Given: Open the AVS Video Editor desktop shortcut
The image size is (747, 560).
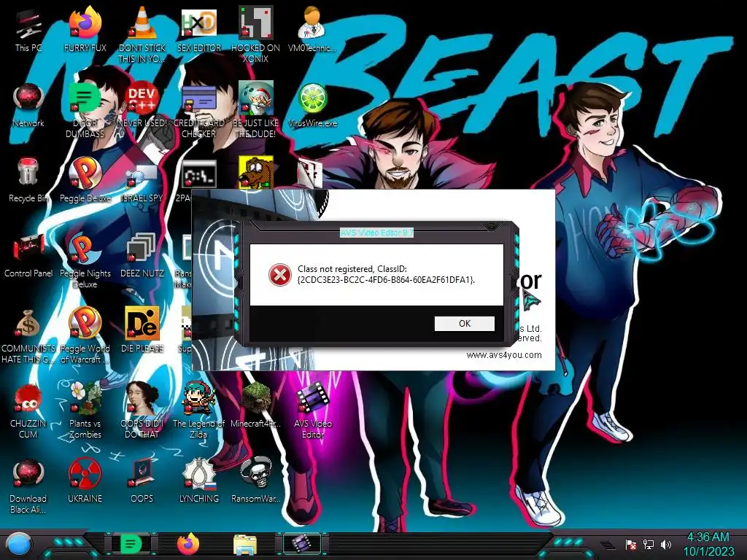Looking at the screenshot, I should pos(312,411).
